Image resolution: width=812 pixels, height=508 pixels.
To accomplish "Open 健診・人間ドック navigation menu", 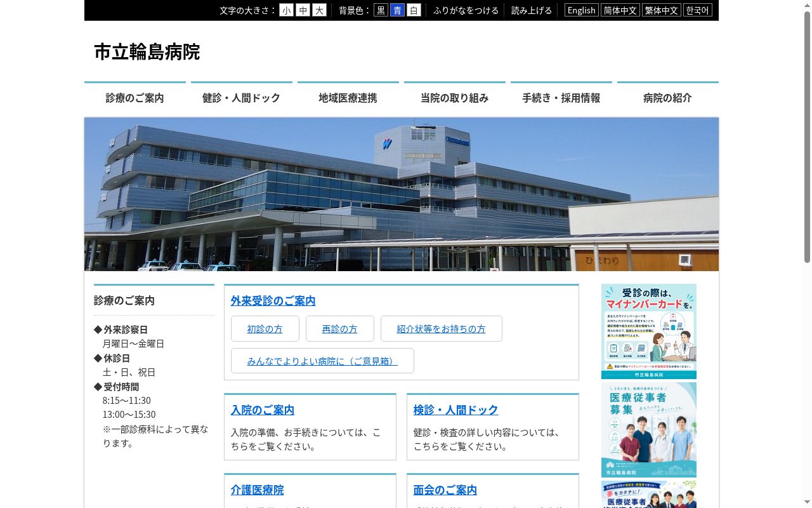I will (x=242, y=98).
